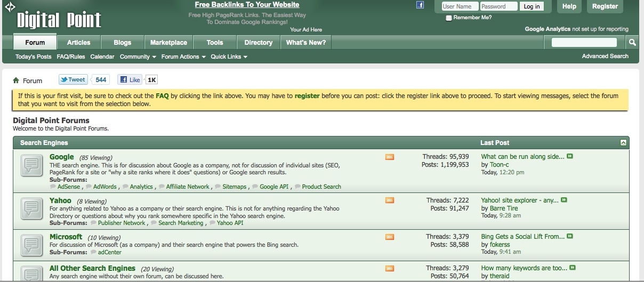Open the Search Marketing sub-forum
Screen dimensions: 644x282
click(181, 223)
